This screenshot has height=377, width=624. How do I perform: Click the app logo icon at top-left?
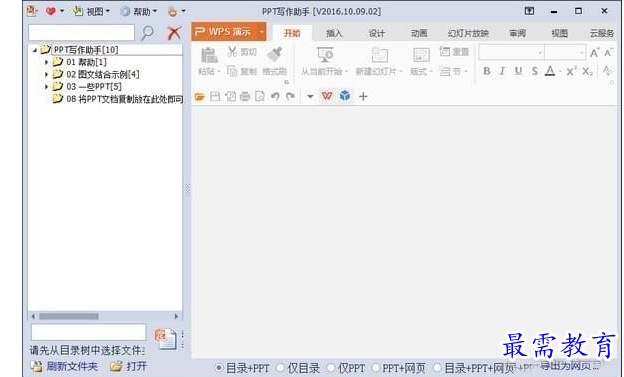32,11
